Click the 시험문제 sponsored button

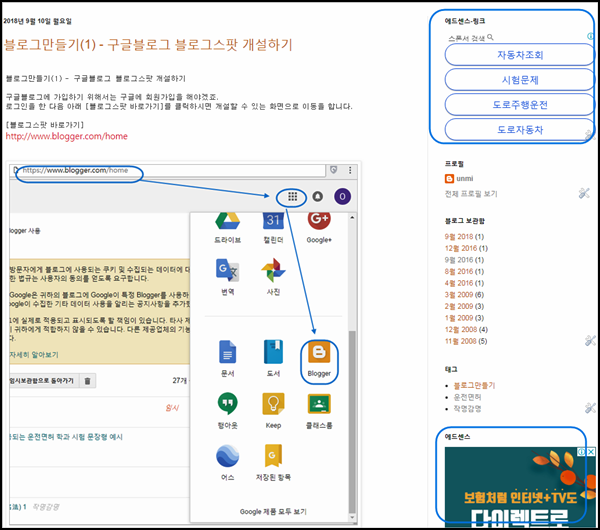pyautogui.click(x=520, y=80)
